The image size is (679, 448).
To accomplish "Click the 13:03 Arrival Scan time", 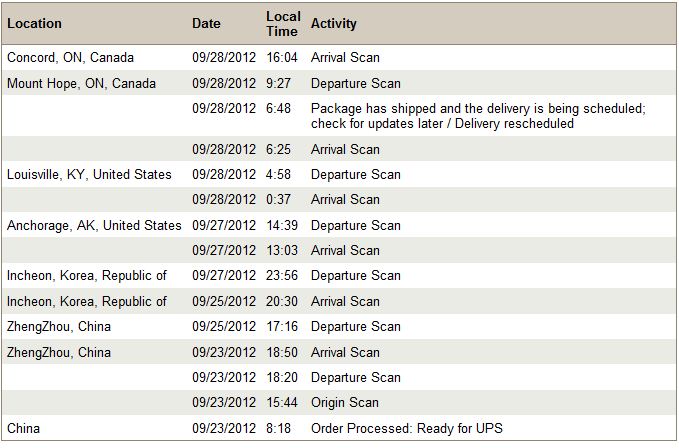I will (282, 250).
